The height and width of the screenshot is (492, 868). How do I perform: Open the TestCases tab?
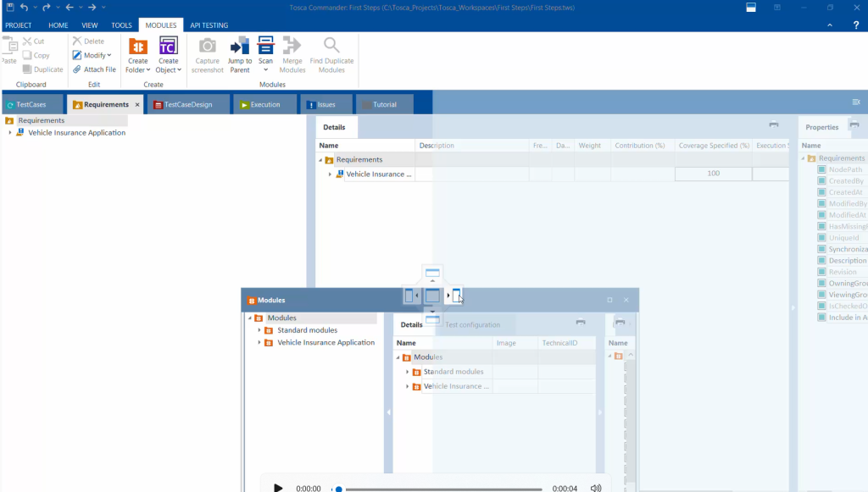click(31, 104)
